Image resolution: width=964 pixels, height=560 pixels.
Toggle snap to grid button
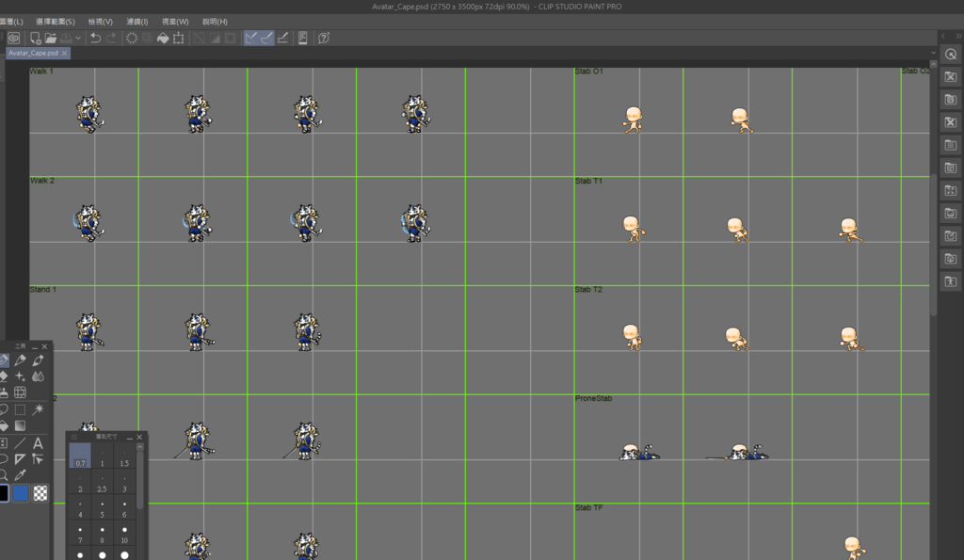pos(282,38)
